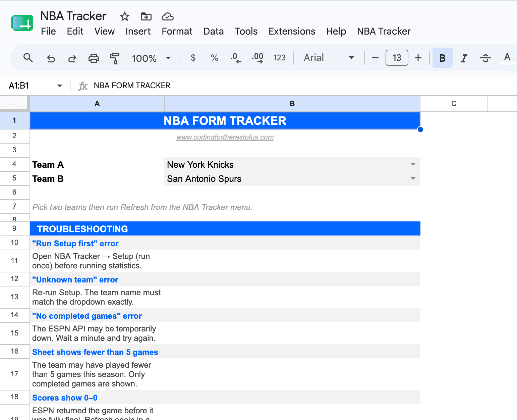Click the TROUBLESHOOTING header cell
This screenshot has width=517, height=420.
[225, 228]
